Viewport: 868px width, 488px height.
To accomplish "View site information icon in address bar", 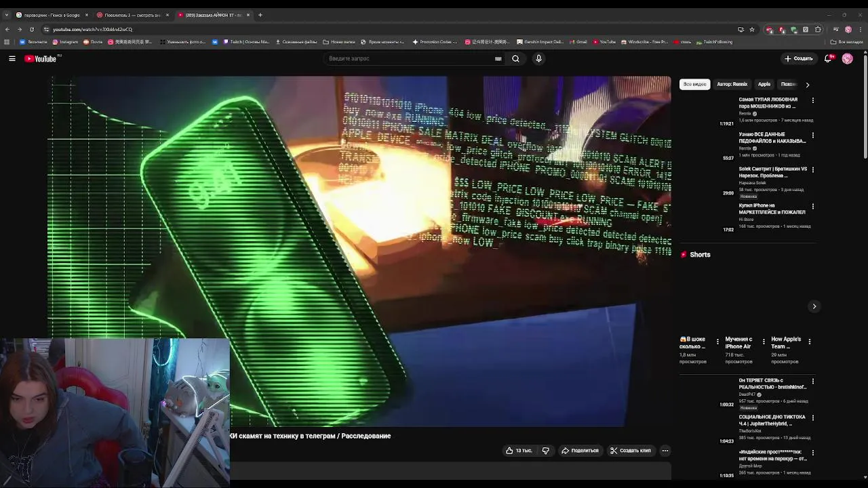I will pos(46,29).
